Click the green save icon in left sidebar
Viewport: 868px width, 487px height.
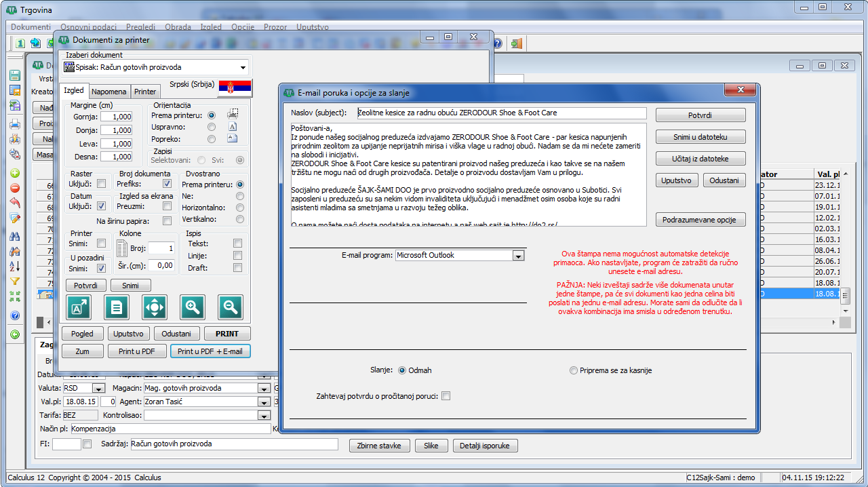coord(14,75)
